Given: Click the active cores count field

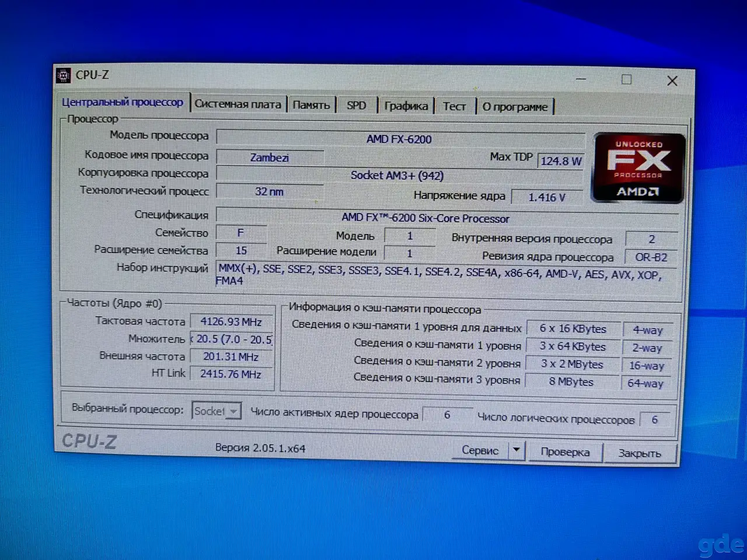Looking at the screenshot, I should [447, 415].
